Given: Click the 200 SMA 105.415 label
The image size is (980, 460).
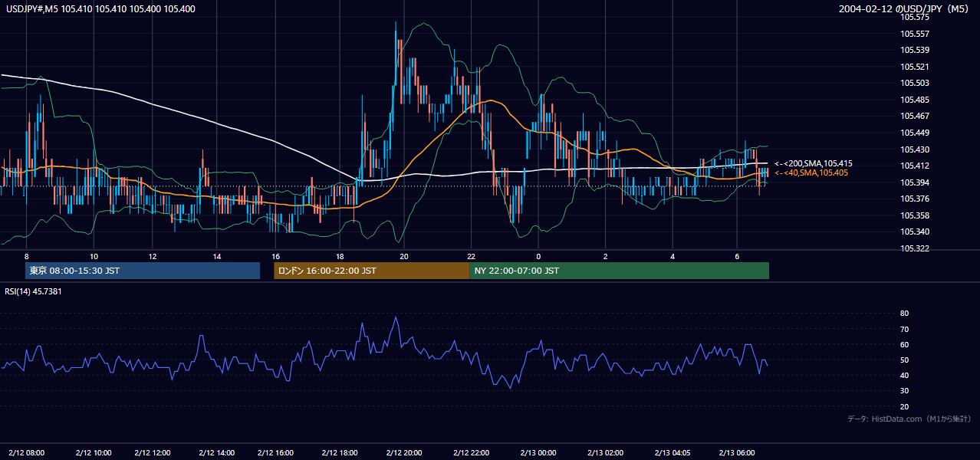Looking at the screenshot, I should pyautogui.click(x=814, y=163).
